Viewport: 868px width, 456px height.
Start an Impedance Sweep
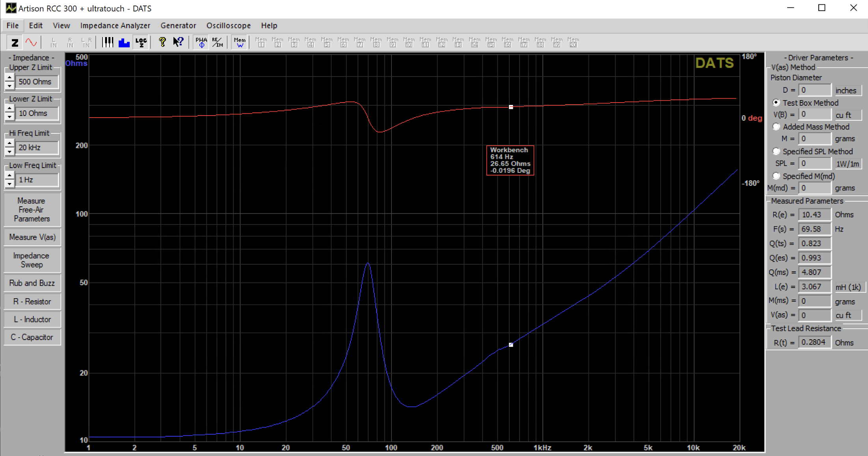tap(32, 260)
